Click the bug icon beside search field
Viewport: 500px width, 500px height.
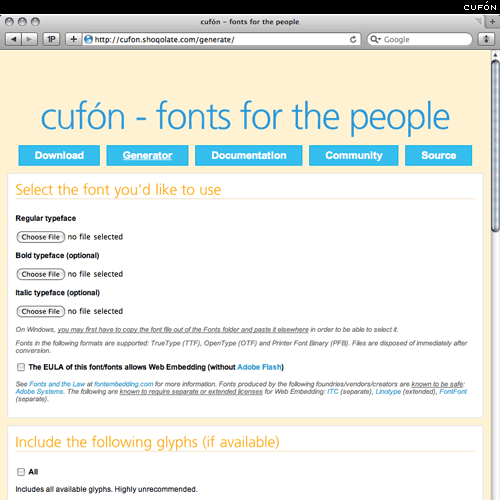click(x=486, y=39)
